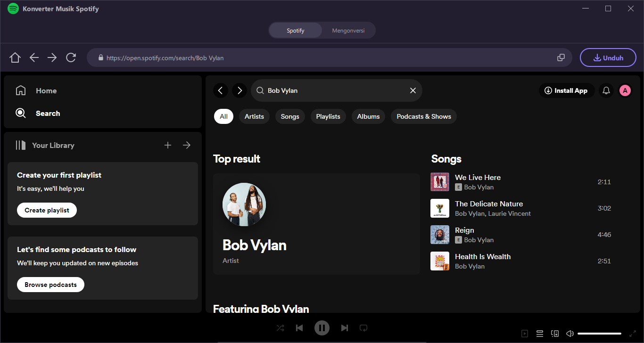Switch to the Mengonversi tab
This screenshot has width=644, height=343.
tap(348, 31)
